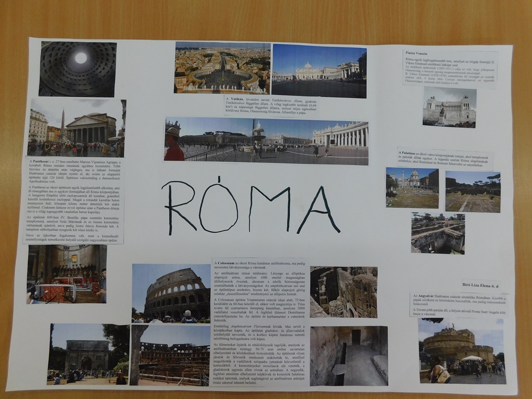Click the dark stone corridor photo
The width and height of the screenshot is (532, 399).
pos(349,355)
